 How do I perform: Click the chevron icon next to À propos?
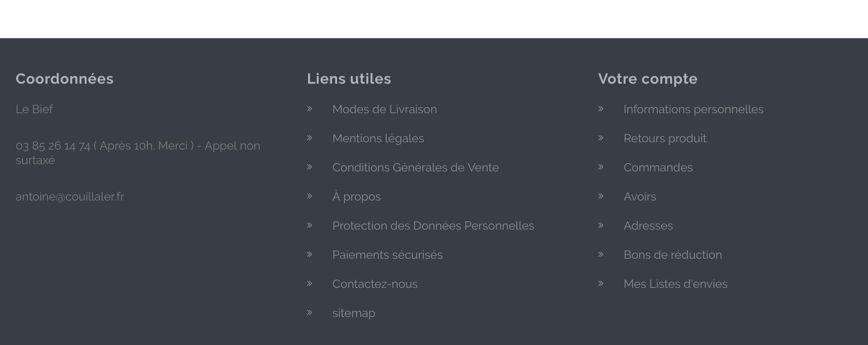click(310, 196)
